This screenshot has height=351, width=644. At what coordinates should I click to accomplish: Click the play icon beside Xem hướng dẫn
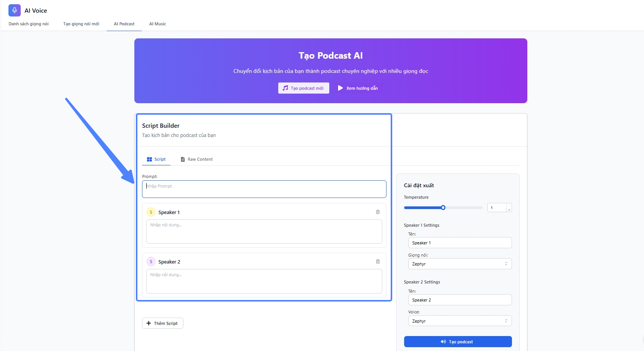pyautogui.click(x=340, y=88)
